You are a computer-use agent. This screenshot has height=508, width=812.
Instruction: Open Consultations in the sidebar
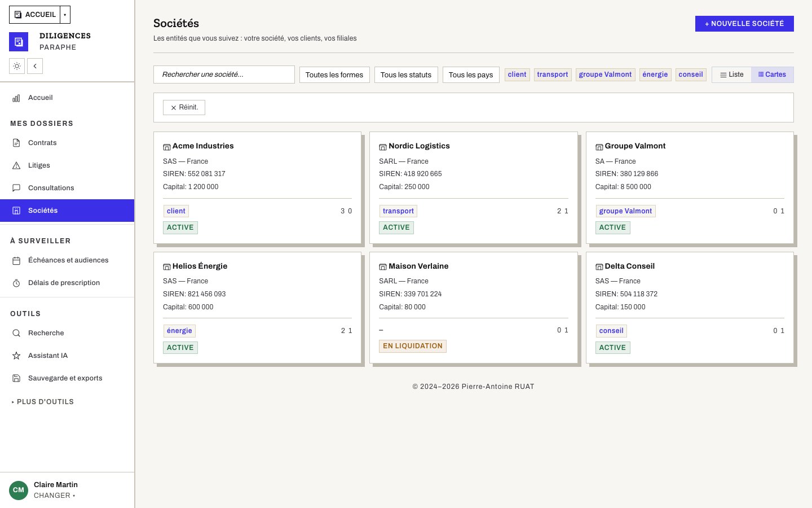[x=67, y=188]
